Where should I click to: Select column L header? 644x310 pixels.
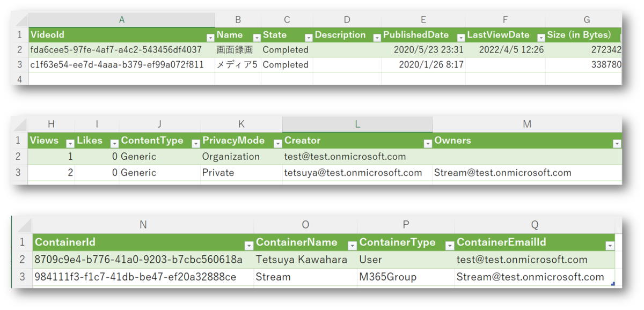(357, 124)
